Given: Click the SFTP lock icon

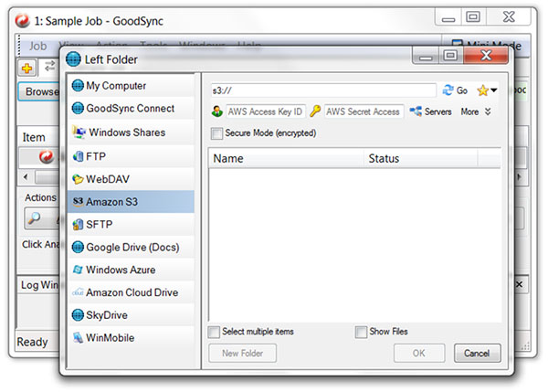Looking at the screenshot, I should (x=78, y=225).
